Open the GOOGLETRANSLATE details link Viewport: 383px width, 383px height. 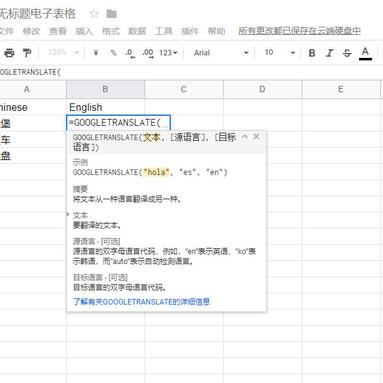coord(141,302)
